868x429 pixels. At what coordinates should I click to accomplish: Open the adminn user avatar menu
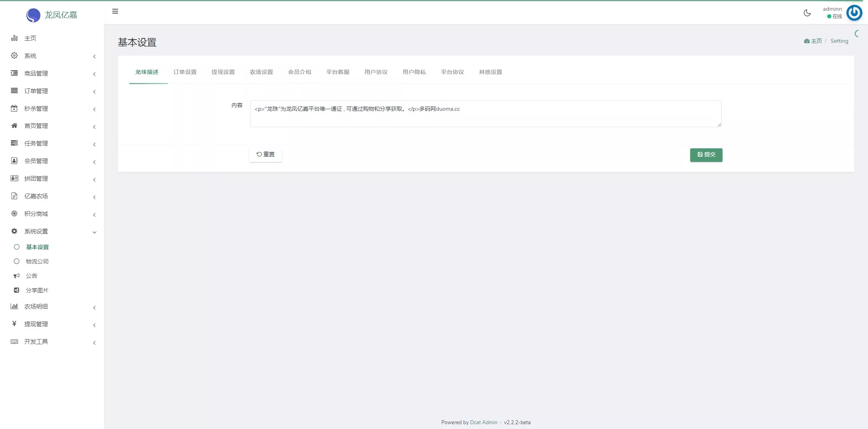854,13
